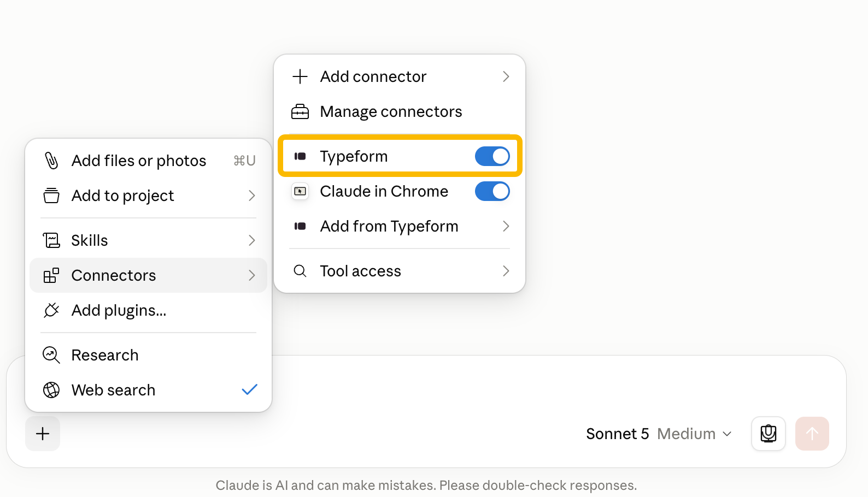Select Add files or photos menu item
868x497 pixels.
(148, 161)
